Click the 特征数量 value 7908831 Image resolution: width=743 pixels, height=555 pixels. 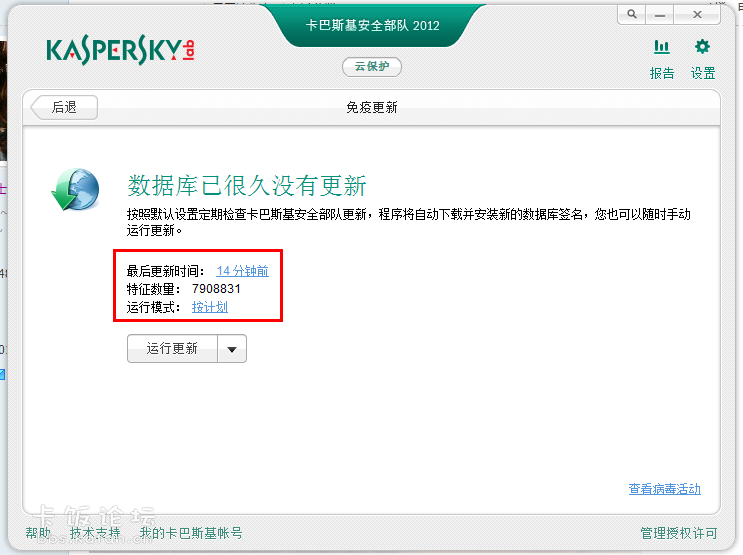pyautogui.click(x=216, y=289)
